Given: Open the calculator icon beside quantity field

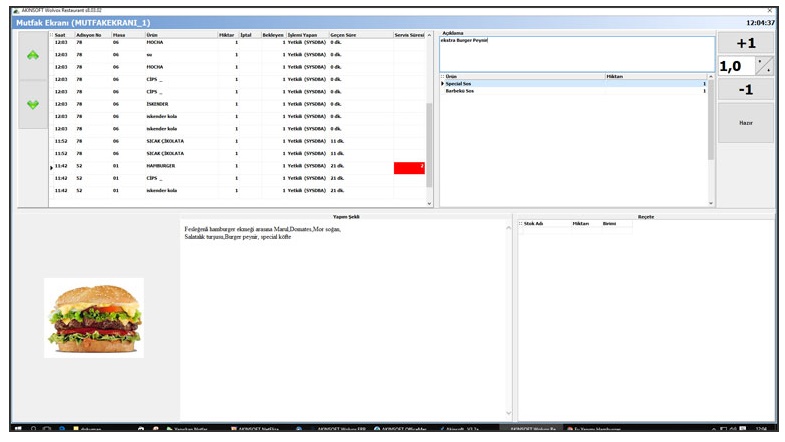Looking at the screenshot, I should (x=764, y=66).
